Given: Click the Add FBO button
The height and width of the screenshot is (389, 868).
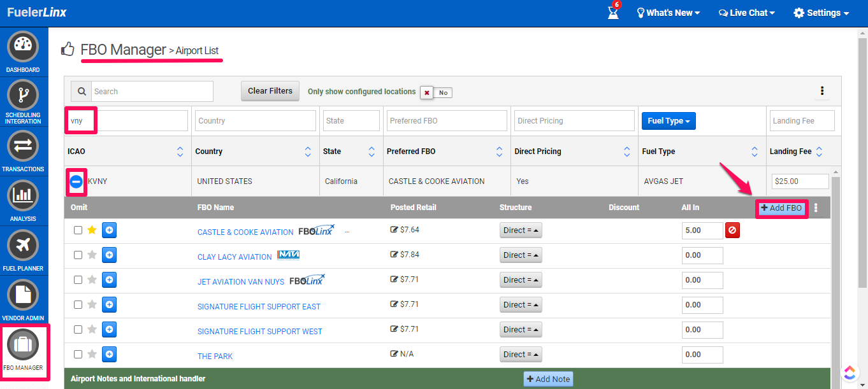Looking at the screenshot, I should click(x=782, y=208).
